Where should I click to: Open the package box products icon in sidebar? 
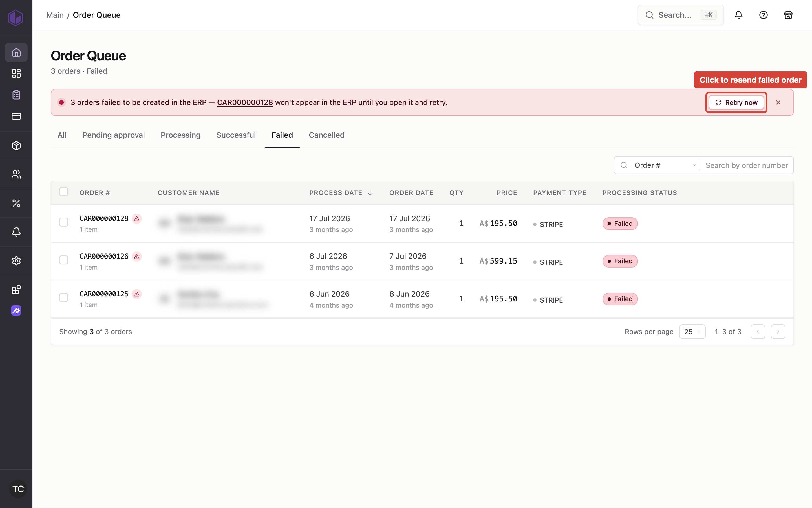point(16,145)
